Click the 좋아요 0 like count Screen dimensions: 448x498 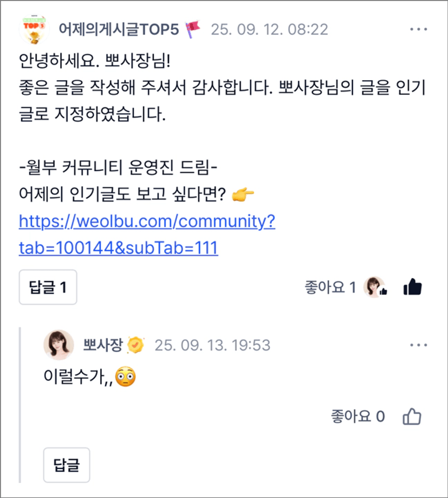pos(358,416)
